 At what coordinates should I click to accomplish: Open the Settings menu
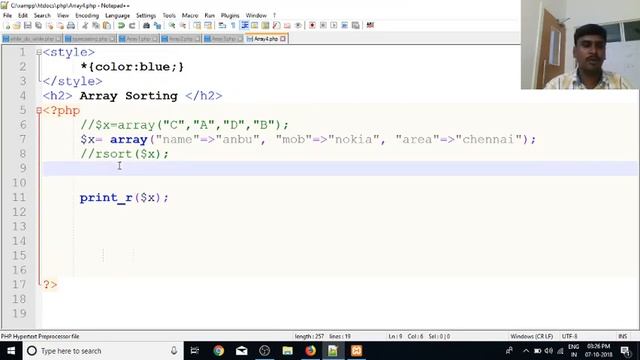pyautogui.click(x=146, y=16)
